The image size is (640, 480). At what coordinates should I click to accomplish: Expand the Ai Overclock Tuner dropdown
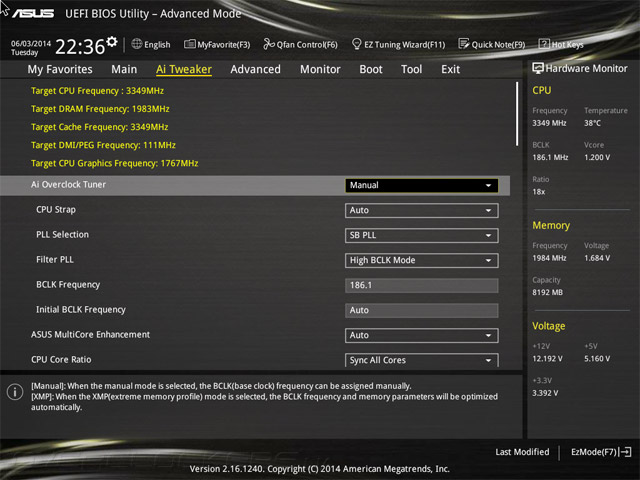(422, 185)
